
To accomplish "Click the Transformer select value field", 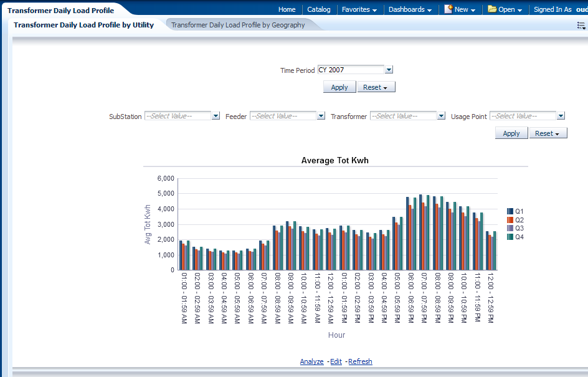I will click(403, 116).
